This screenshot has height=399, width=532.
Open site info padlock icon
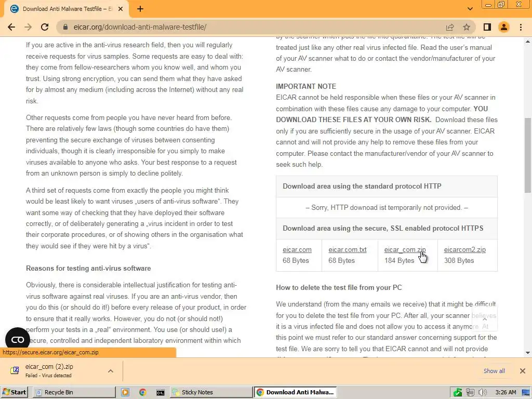66,27
